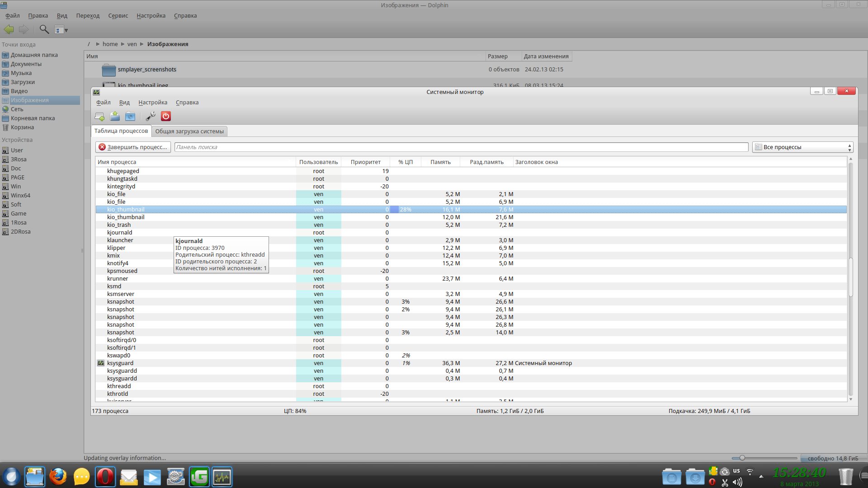
Task: Click the download worksheets folder icon
Action: (x=130, y=117)
